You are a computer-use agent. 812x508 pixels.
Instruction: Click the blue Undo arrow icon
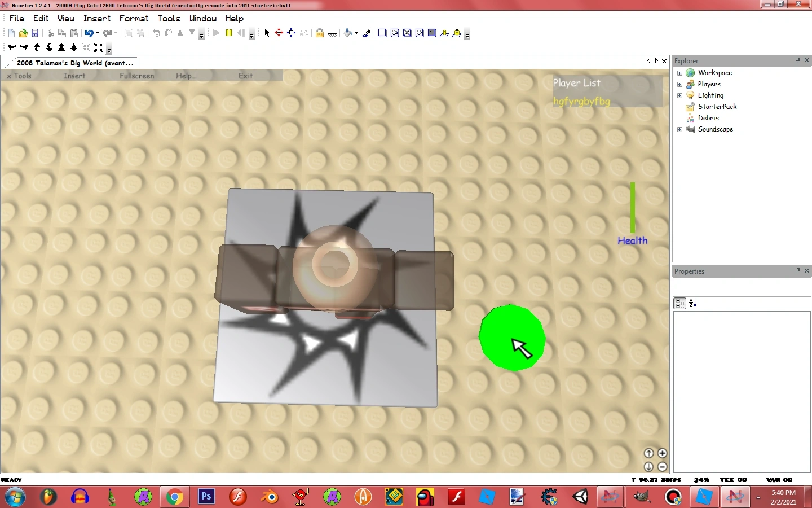tap(89, 33)
